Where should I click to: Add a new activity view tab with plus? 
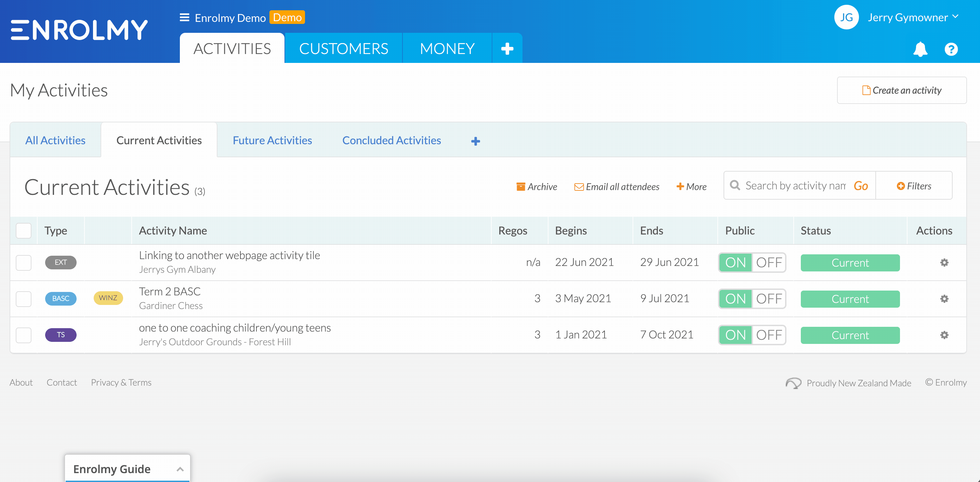click(x=475, y=141)
